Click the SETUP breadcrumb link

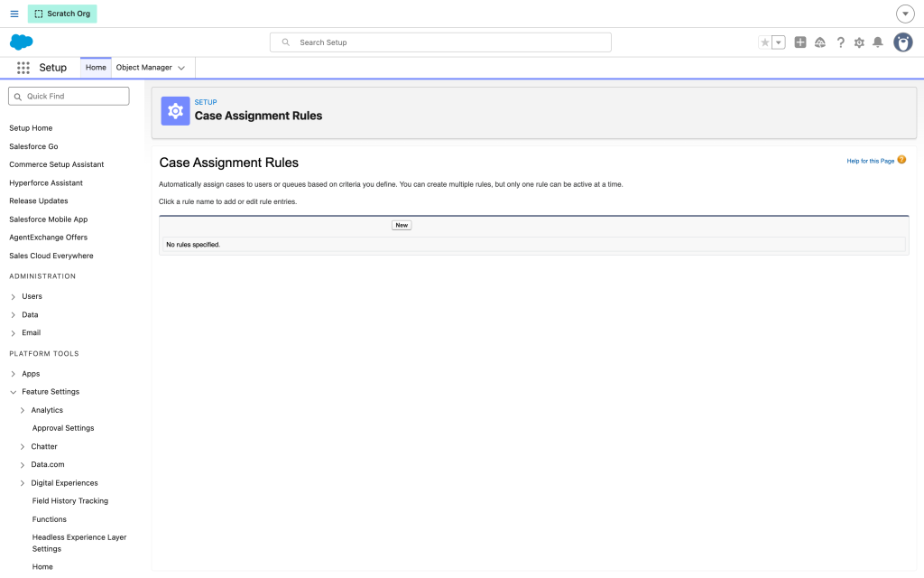(206, 102)
